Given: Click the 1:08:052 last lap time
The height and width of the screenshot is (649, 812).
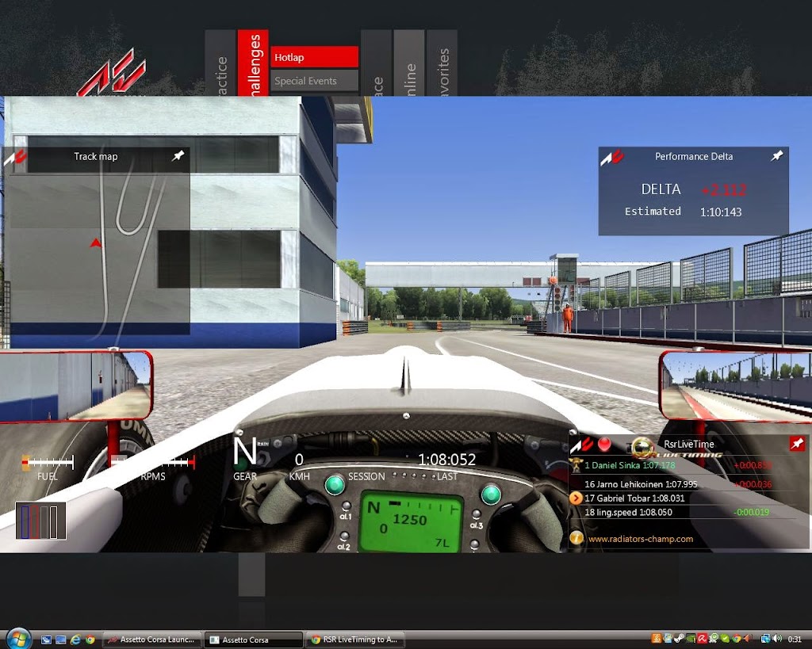Looking at the screenshot, I should click(x=446, y=459).
